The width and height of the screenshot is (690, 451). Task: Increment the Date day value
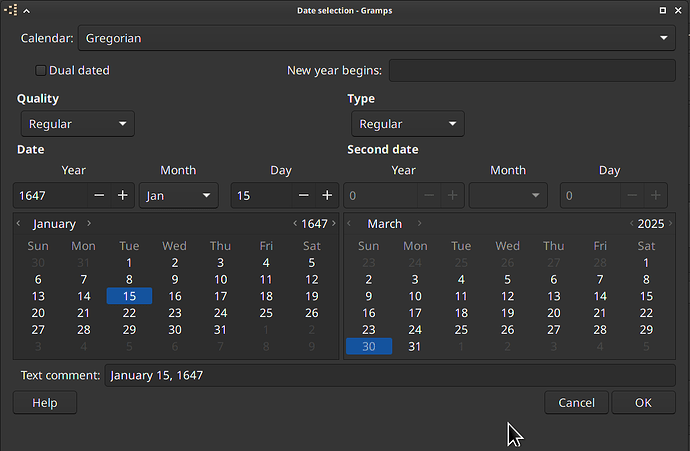[x=327, y=195]
